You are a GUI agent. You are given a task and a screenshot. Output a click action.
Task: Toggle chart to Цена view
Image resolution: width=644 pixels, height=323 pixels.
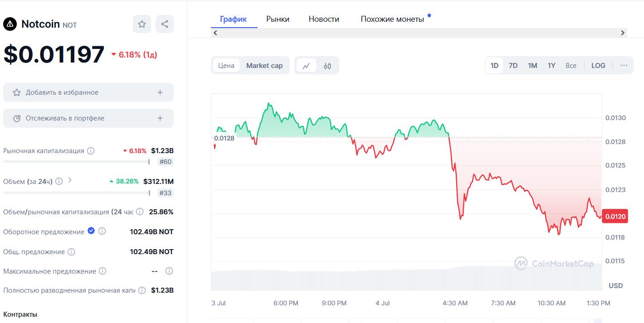(226, 66)
